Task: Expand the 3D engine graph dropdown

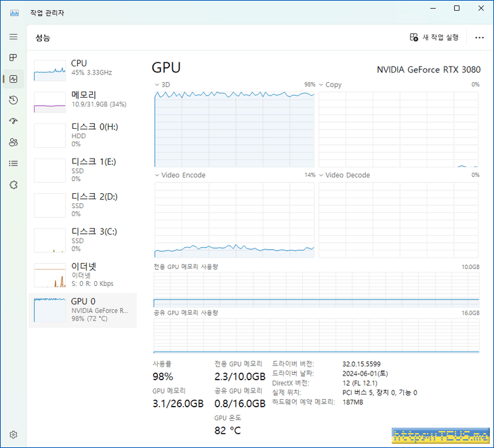Action: [157, 85]
